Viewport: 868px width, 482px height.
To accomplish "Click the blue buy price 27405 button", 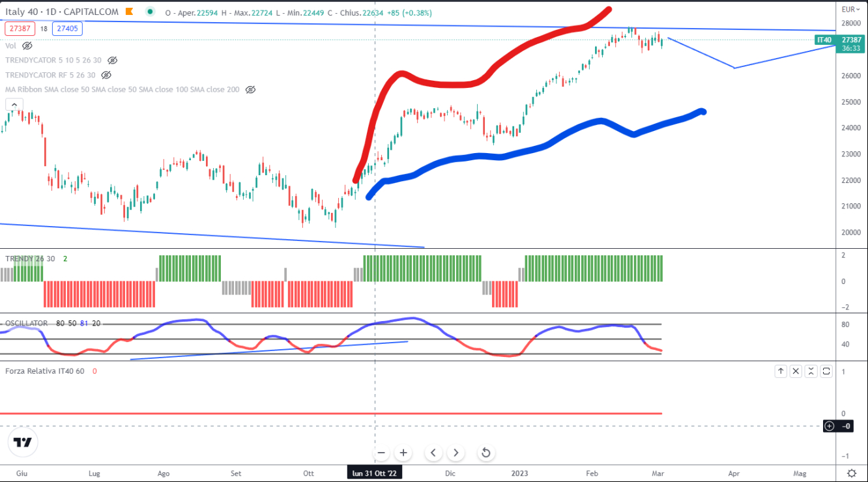I will [68, 29].
